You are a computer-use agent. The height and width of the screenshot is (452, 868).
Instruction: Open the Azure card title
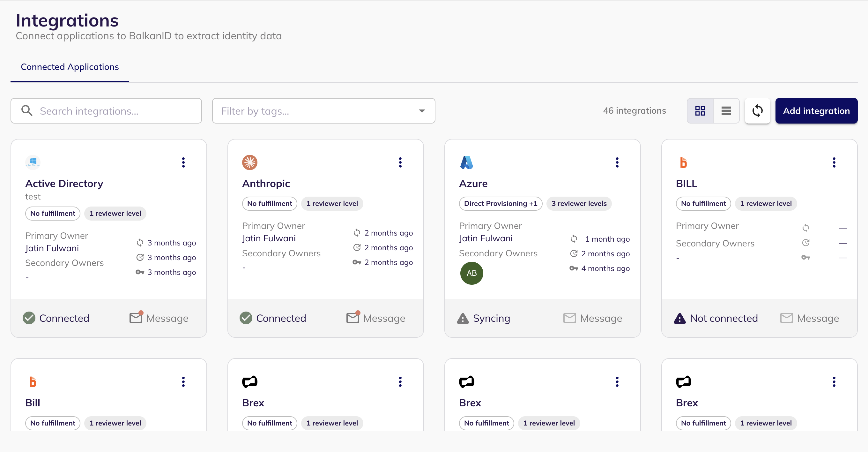(473, 183)
